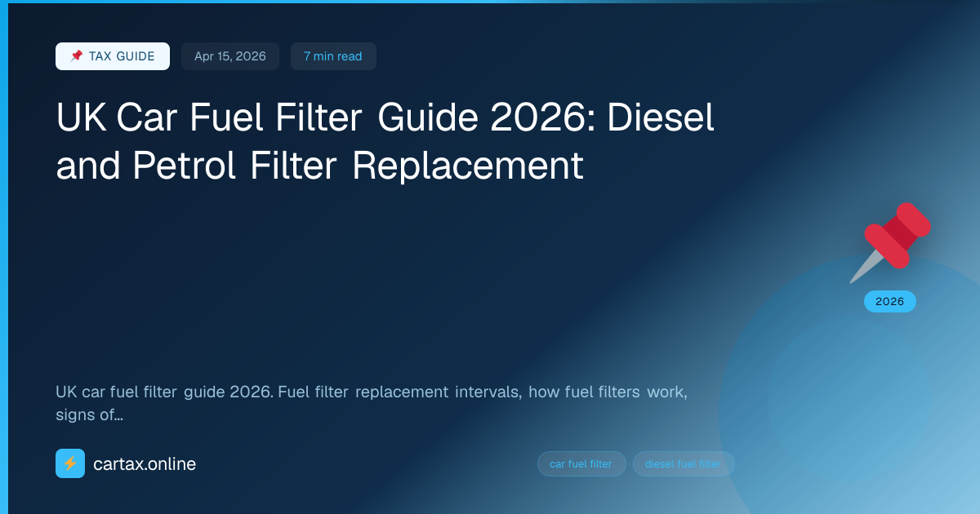Viewport: 980px width, 514px height.
Task: Open the UK Car Fuel Filter Guide headline
Action: pyautogui.click(x=385, y=142)
